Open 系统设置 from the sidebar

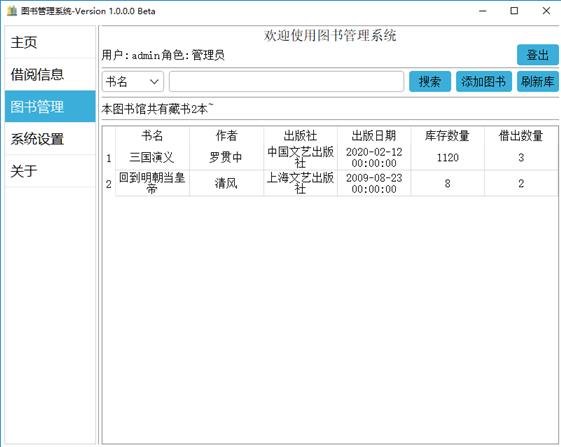point(50,139)
